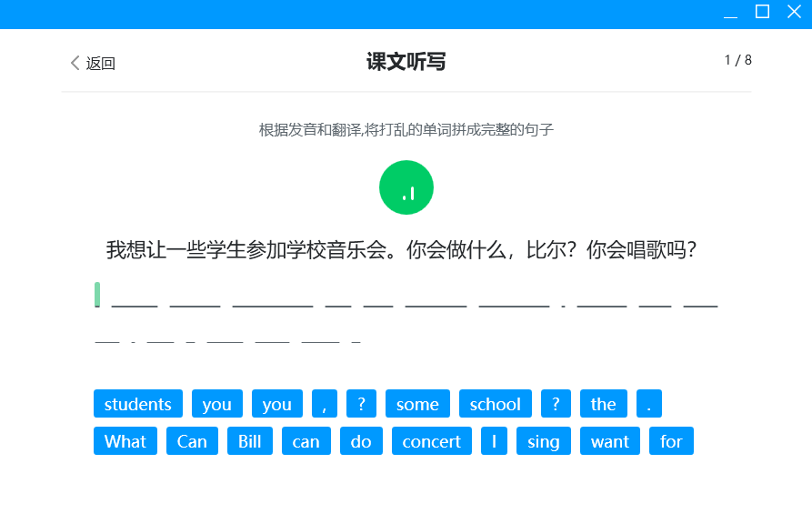The image size is (812, 524).
Task: Select the 'What' word tile
Action: pos(125,441)
